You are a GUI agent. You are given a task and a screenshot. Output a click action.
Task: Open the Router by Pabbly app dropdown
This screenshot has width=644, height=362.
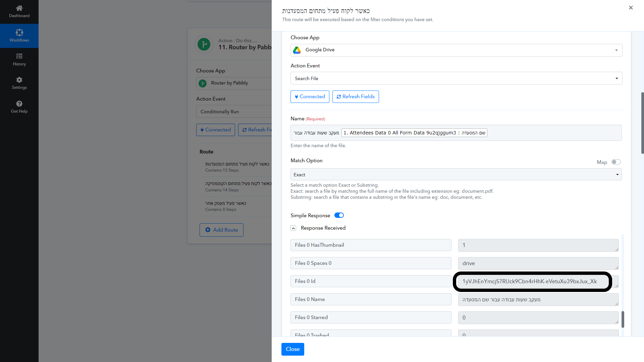tap(234, 83)
